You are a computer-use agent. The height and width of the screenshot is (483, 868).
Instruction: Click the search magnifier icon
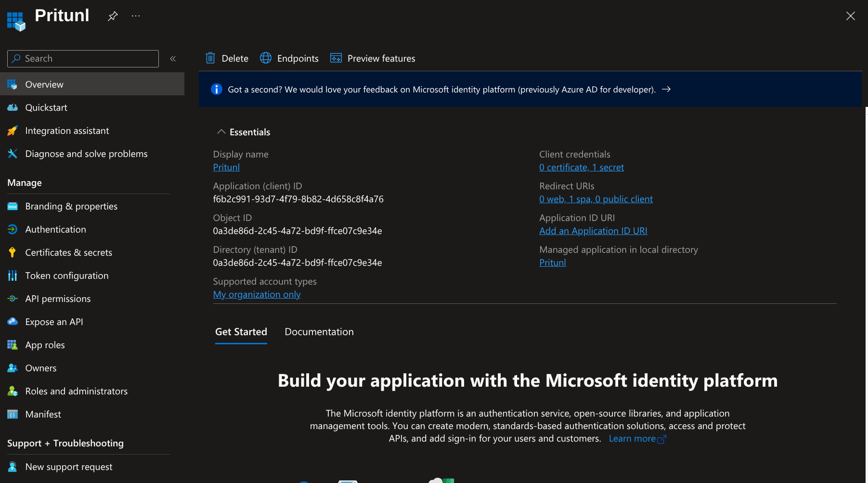coord(16,58)
